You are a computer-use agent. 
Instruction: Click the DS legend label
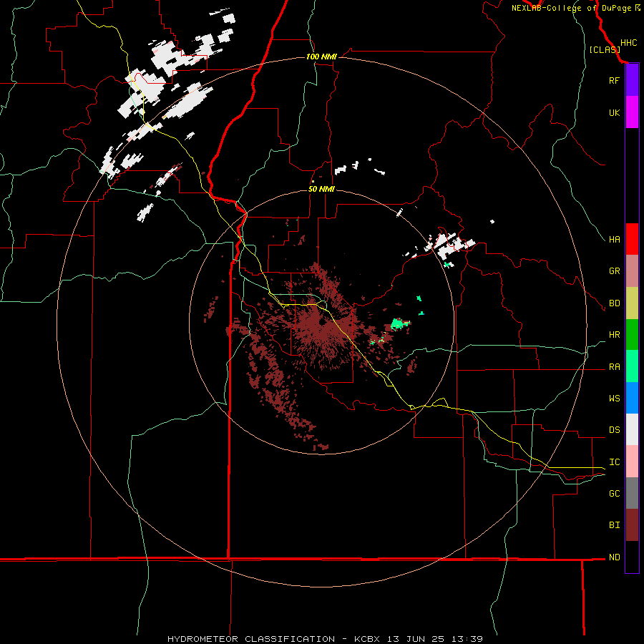[x=614, y=430]
